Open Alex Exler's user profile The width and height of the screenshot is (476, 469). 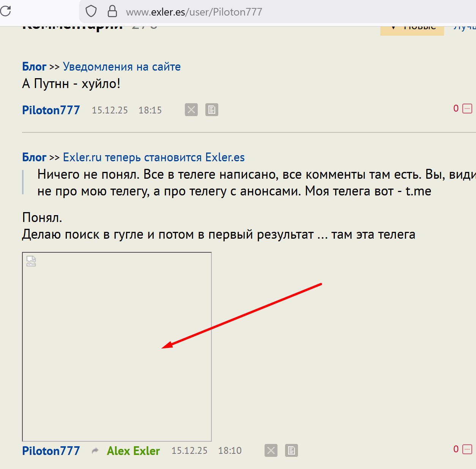[133, 451]
